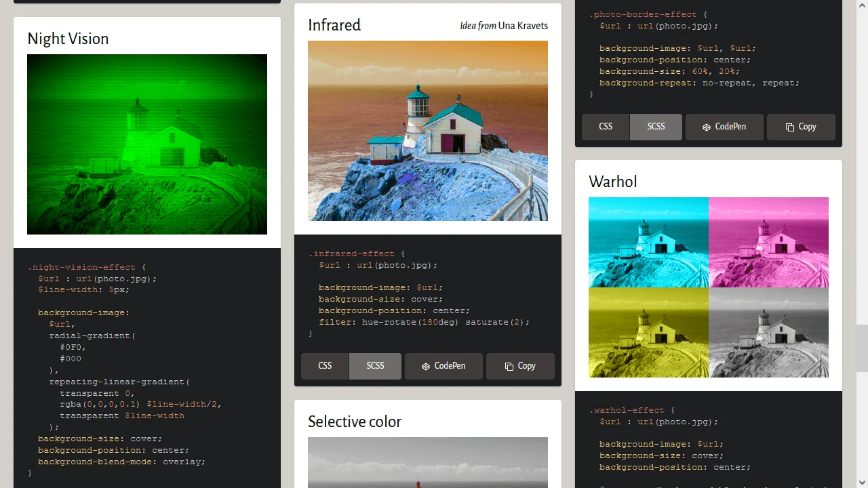Image resolution: width=868 pixels, height=488 pixels.
Task: Select SCSS tab in photo-border-effect card
Action: (x=656, y=127)
